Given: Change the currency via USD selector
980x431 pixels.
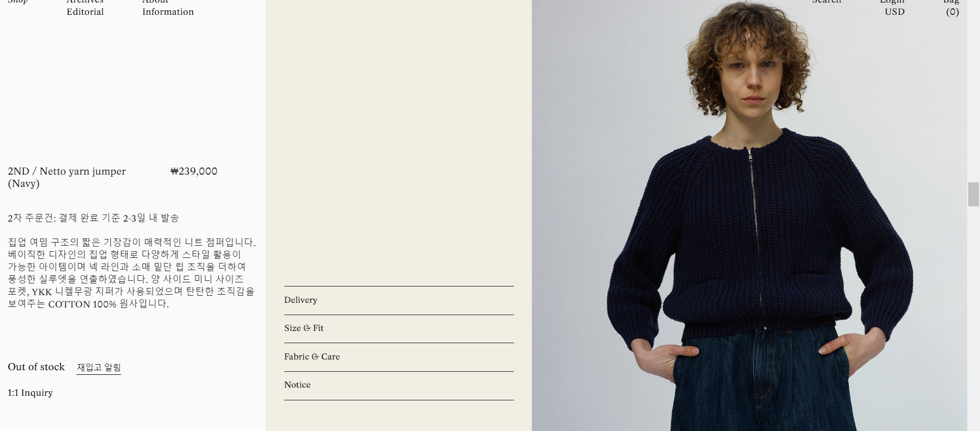Looking at the screenshot, I should (x=895, y=12).
